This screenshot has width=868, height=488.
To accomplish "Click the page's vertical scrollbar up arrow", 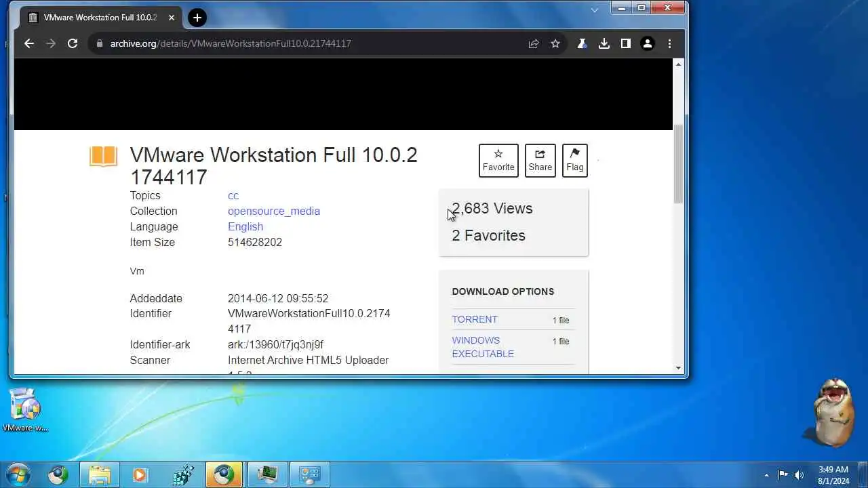I will click(678, 64).
